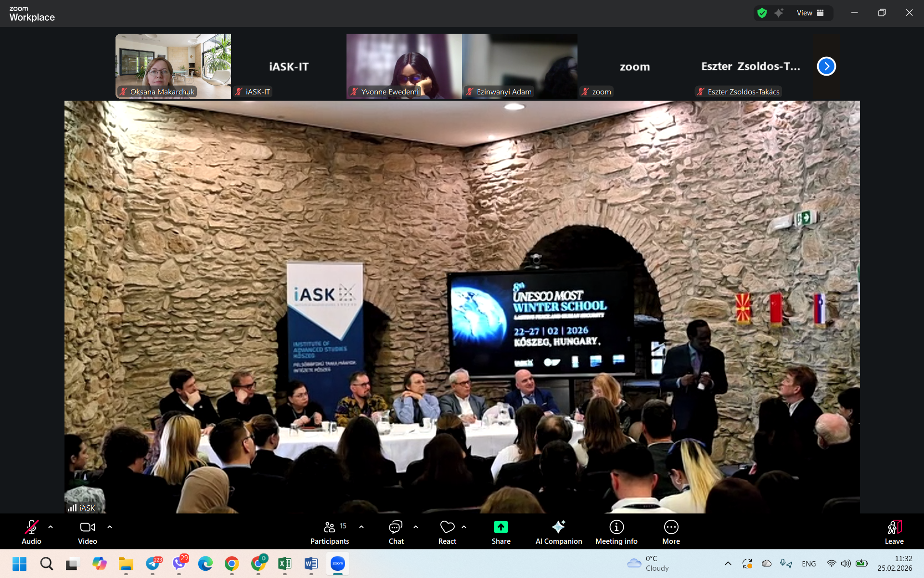This screenshot has height=578, width=924.
Task: Open Excel from the Windows taskbar
Action: click(x=284, y=564)
